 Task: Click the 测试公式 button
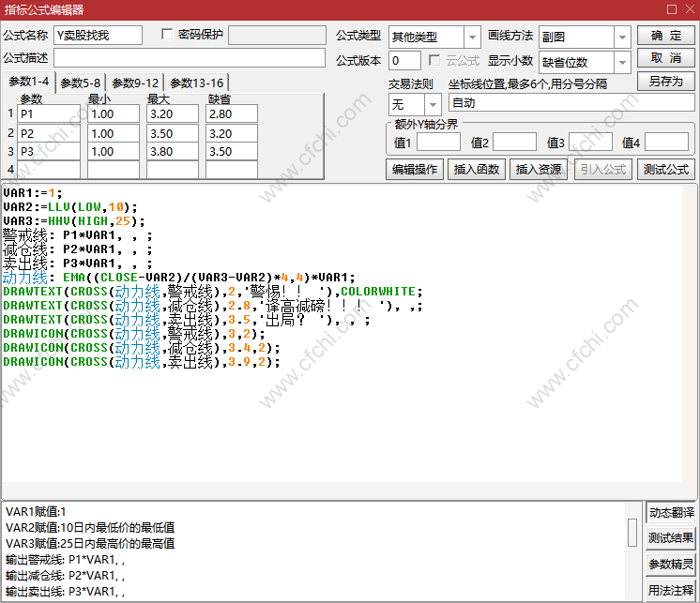coord(666,170)
